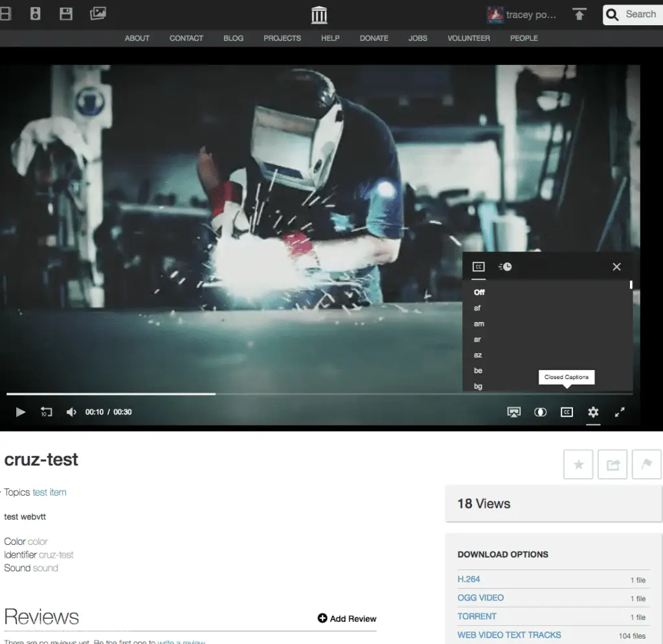Open the BLOG menu item
This screenshot has height=644, width=663.
pos(233,38)
